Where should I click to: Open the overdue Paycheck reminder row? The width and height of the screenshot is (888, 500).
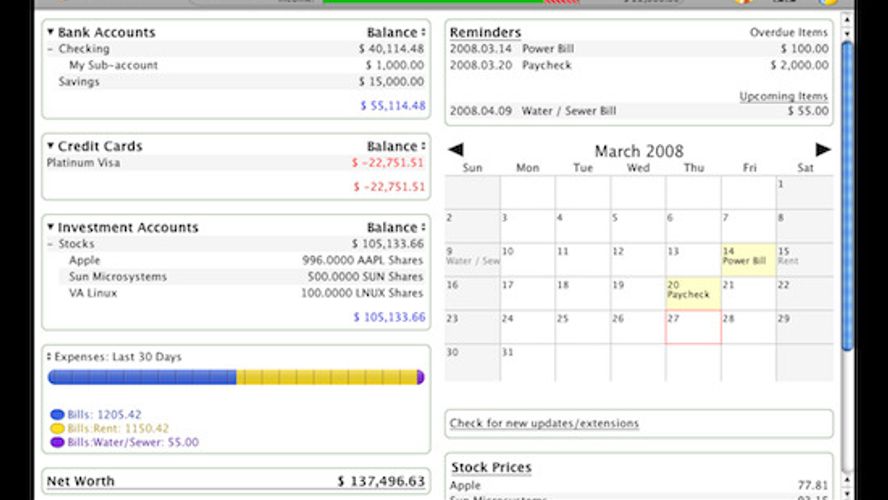639,65
